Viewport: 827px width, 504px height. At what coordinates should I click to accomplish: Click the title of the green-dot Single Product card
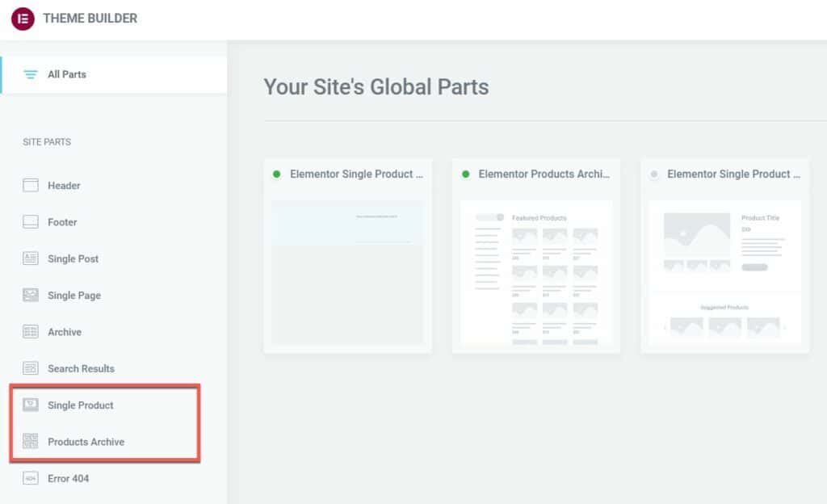click(x=356, y=174)
